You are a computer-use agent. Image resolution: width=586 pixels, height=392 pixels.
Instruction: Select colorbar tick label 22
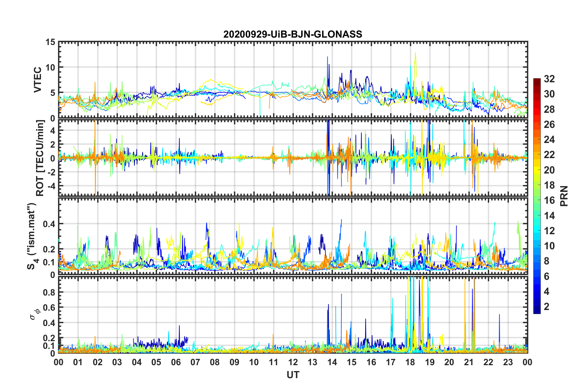[x=549, y=155]
